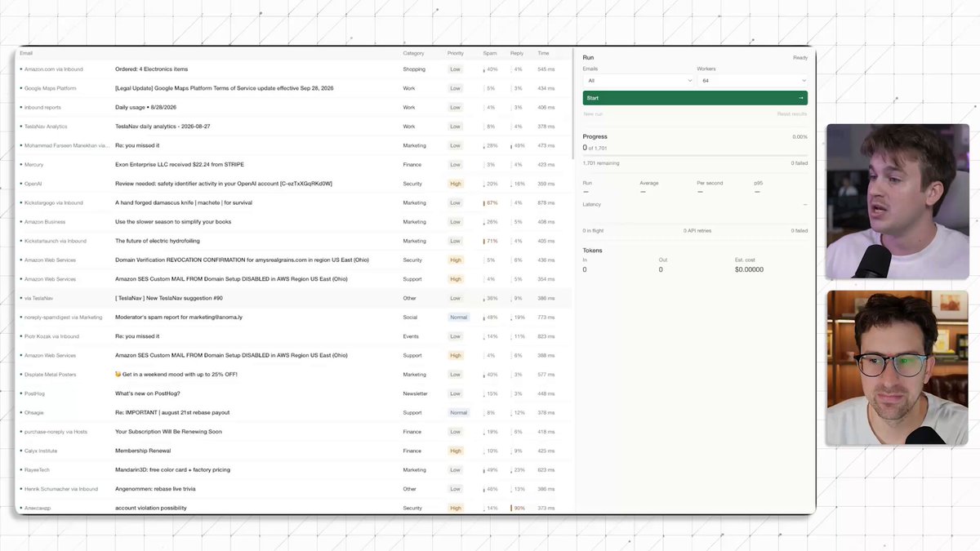
Task: Click the Priority column header
Action: tap(456, 53)
